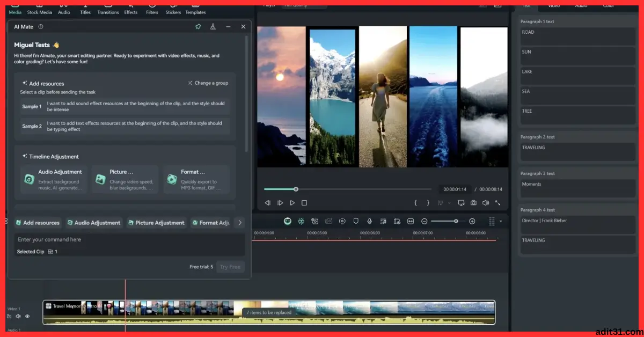Click the Audio Adjustment quick chip
644x337 pixels.
[94, 223]
